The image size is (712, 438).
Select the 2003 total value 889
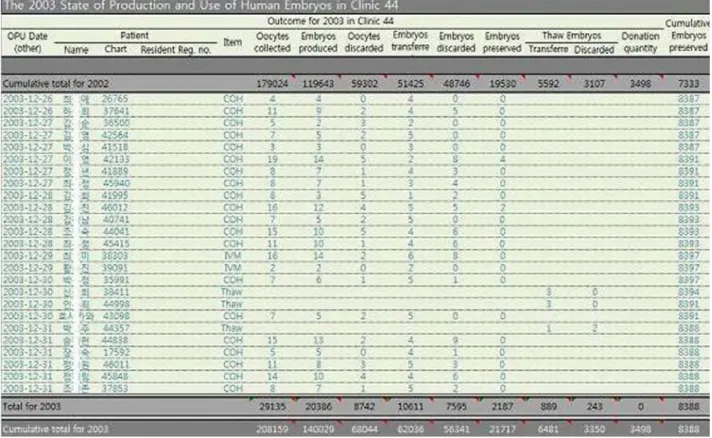click(x=549, y=407)
